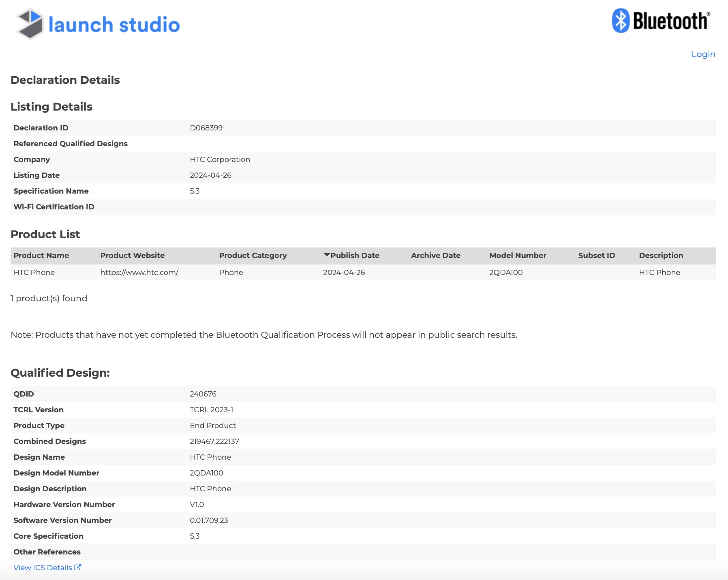The height and width of the screenshot is (580, 728).
Task: Sort table by Subset ID header
Action: coord(597,255)
